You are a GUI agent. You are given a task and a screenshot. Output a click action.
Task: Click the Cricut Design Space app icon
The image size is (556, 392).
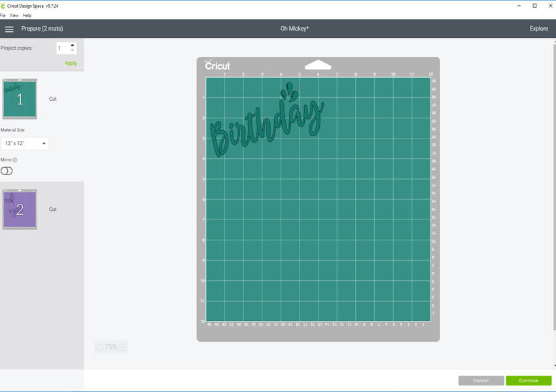tap(3, 6)
